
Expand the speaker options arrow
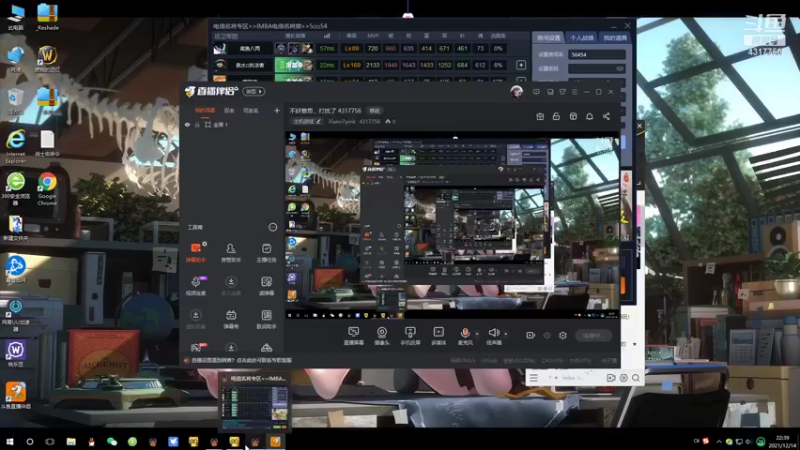click(506, 334)
